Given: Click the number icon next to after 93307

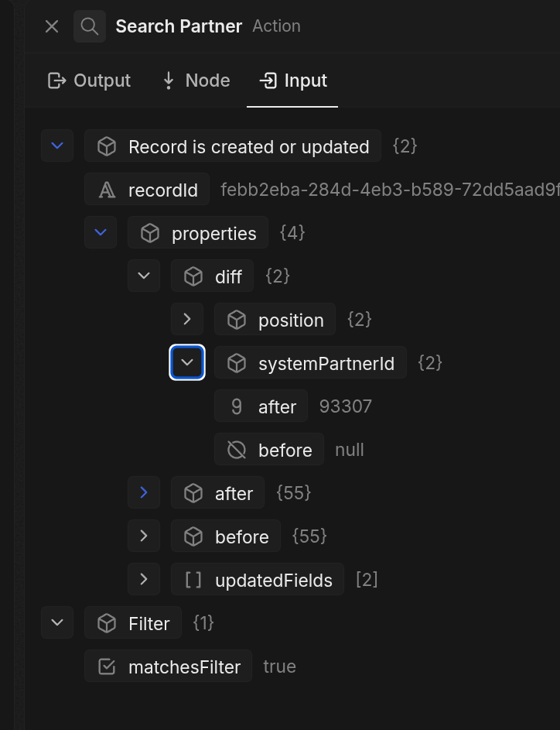Looking at the screenshot, I should [237, 406].
